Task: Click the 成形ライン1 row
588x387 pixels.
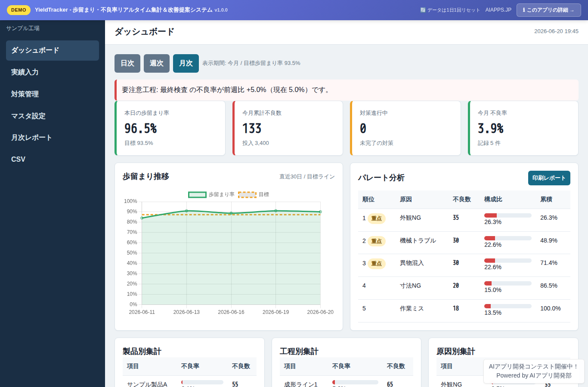Action: tap(347, 382)
